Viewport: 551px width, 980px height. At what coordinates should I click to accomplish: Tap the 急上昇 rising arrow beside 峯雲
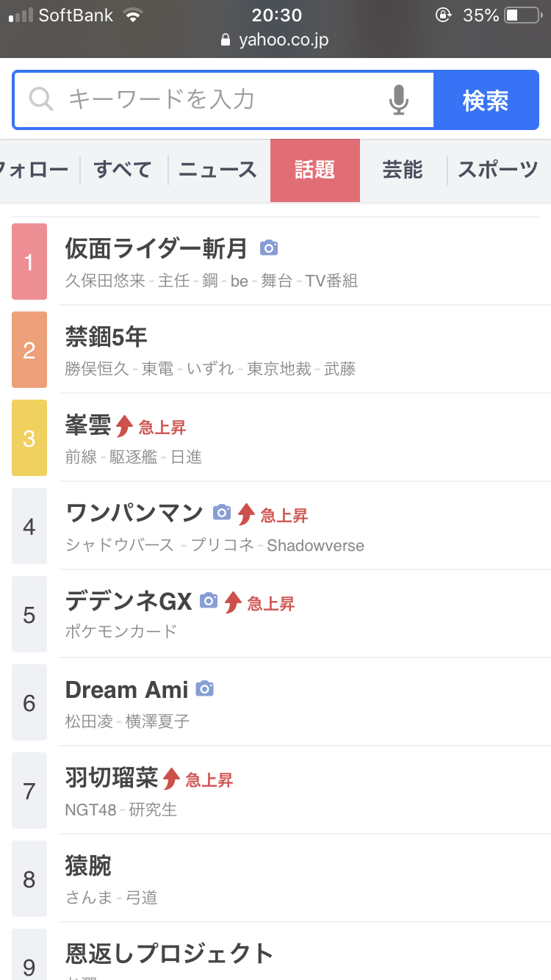coord(125,426)
